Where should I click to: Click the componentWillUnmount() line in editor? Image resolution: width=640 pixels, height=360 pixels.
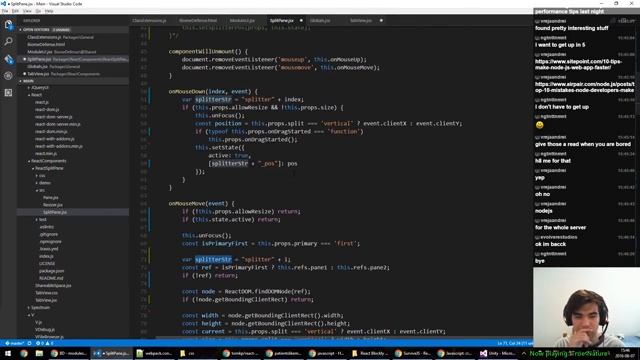click(208, 51)
